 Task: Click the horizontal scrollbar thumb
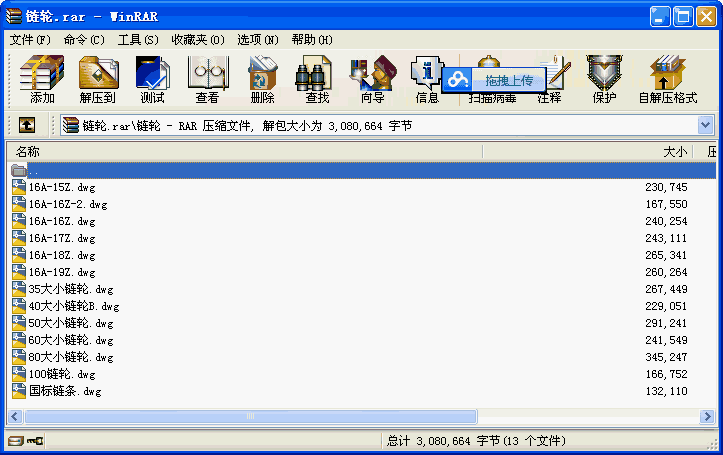[x=250, y=417]
